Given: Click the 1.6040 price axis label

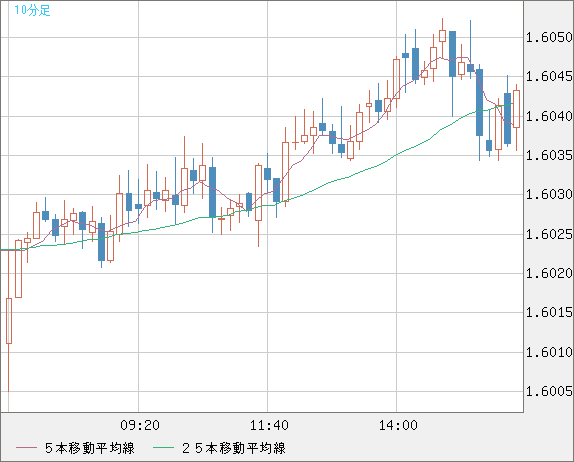Looking at the screenshot, I should pos(549,116).
